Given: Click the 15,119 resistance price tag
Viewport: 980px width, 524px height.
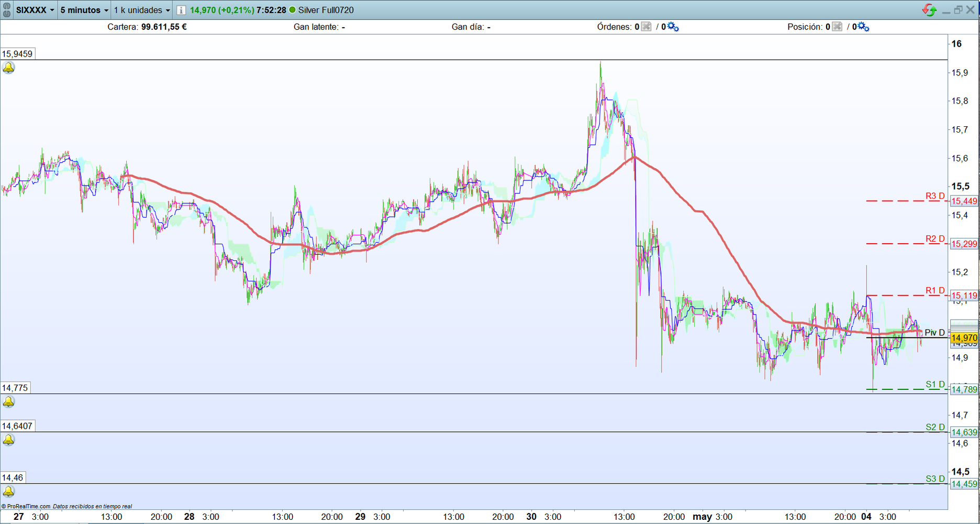Looking at the screenshot, I should (964, 296).
